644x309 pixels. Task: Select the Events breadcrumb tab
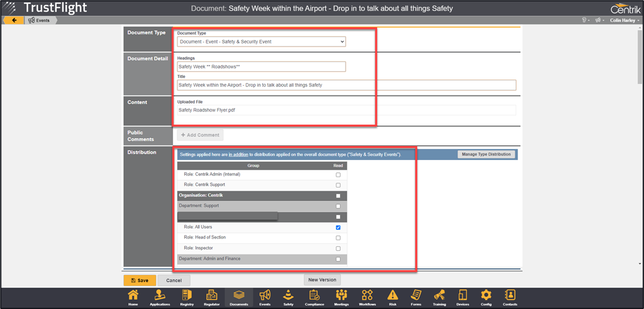39,20
